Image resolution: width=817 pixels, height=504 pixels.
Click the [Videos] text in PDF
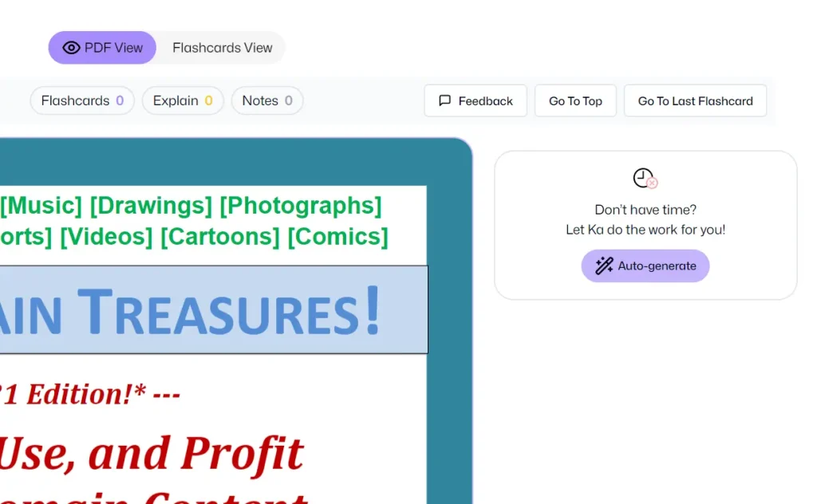tap(106, 238)
